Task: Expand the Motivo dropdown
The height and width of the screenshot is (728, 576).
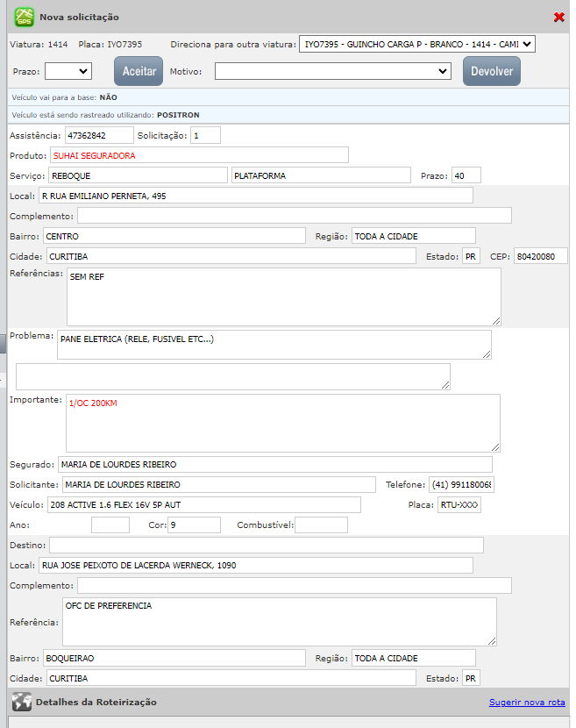Action: pyautogui.click(x=332, y=71)
